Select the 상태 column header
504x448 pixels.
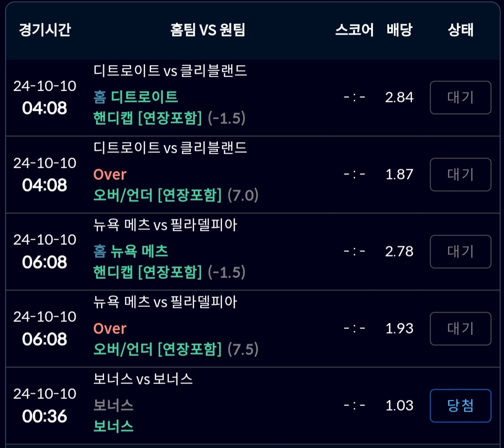[460, 29]
